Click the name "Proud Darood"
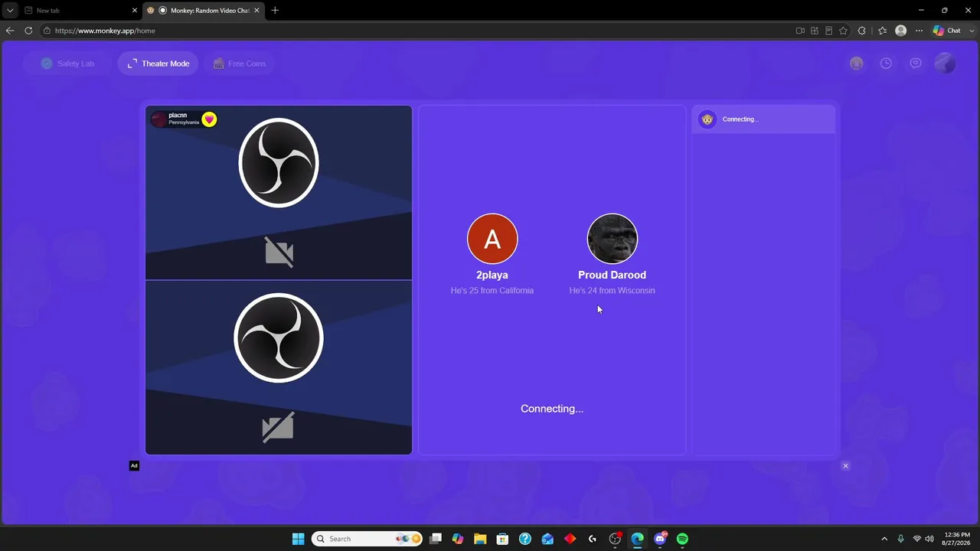 click(612, 275)
